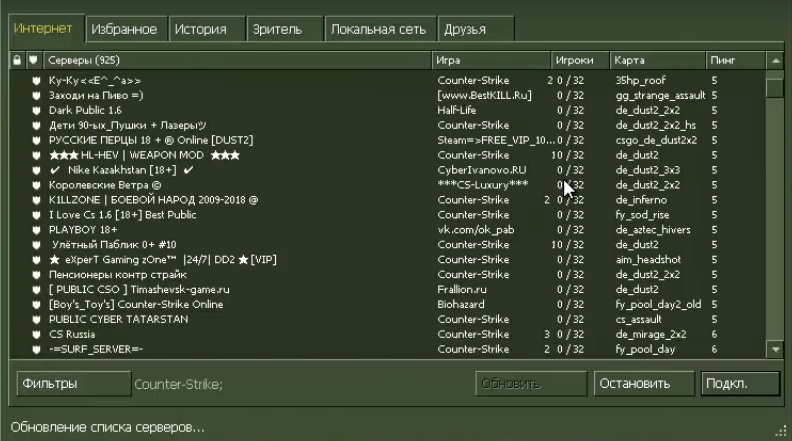Screen dimensions: 792x441
Task: Sort by password lock column icon
Action: click(x=17, y=60)
